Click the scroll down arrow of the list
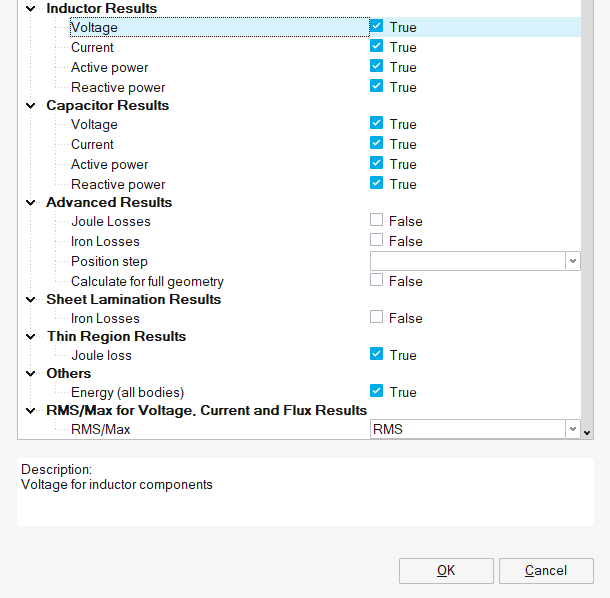This screenshot has height=598, width=610. 588,432
